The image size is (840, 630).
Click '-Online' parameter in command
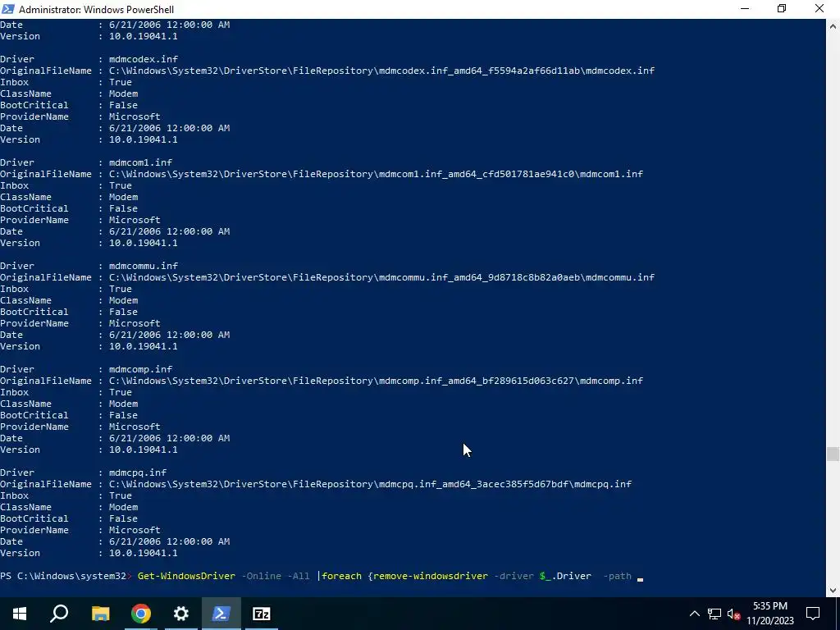(262, 576)
